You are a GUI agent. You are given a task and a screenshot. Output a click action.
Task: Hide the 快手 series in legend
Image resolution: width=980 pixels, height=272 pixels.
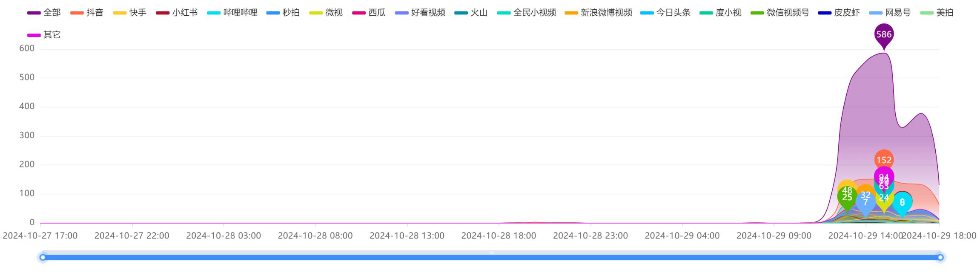[x=130, y=13]
